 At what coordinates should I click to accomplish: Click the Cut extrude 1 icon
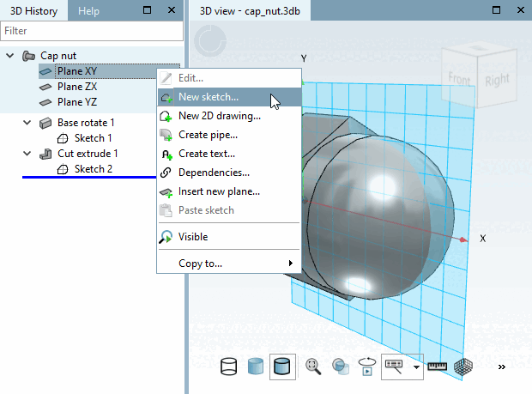point(45,154)
